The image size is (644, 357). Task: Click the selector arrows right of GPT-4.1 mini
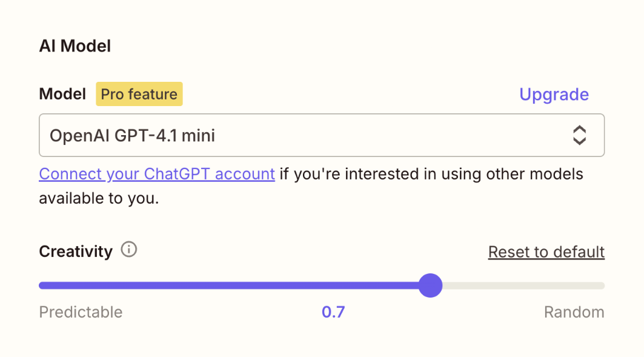(580, 135)
